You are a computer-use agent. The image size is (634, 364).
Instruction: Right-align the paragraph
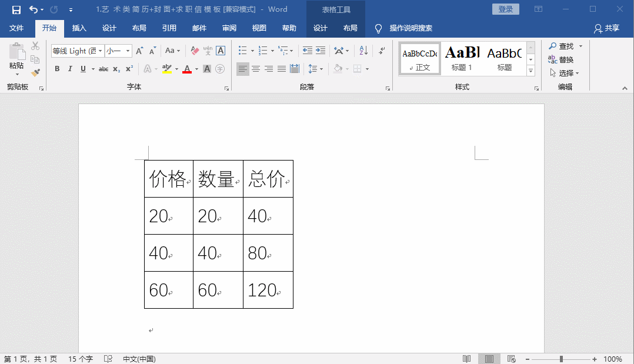pos(268,69)
